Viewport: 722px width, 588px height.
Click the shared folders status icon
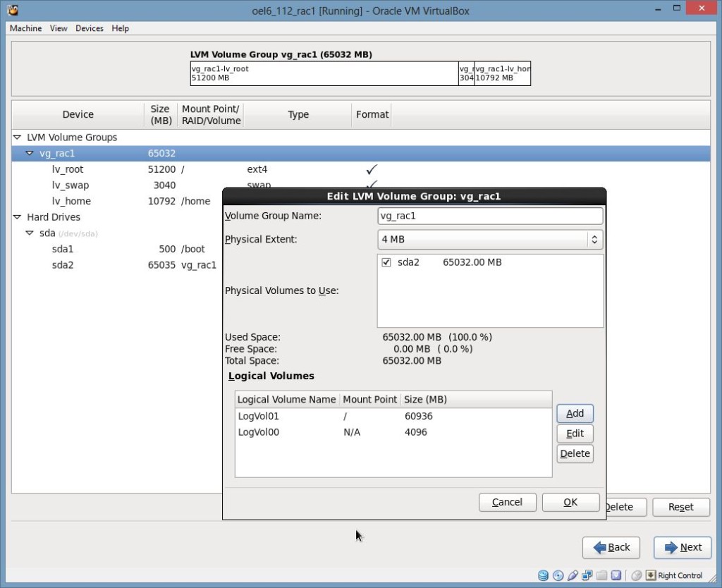601,575
